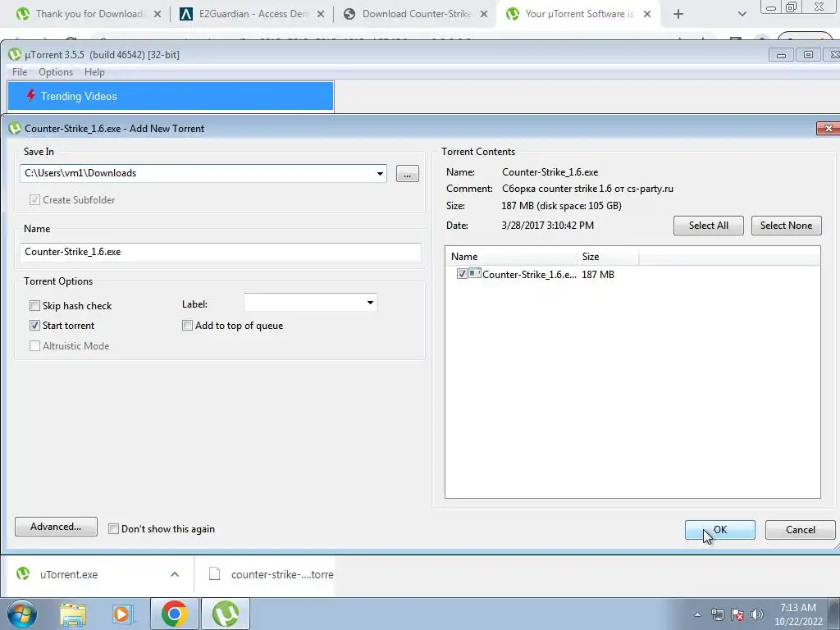Open the Help menu in uTorrent
Screen dimensions: 840x630
click(x=94, y=72)
